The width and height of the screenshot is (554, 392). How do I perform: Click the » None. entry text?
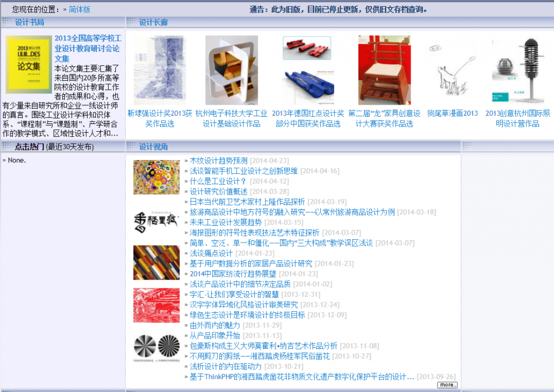14,160
